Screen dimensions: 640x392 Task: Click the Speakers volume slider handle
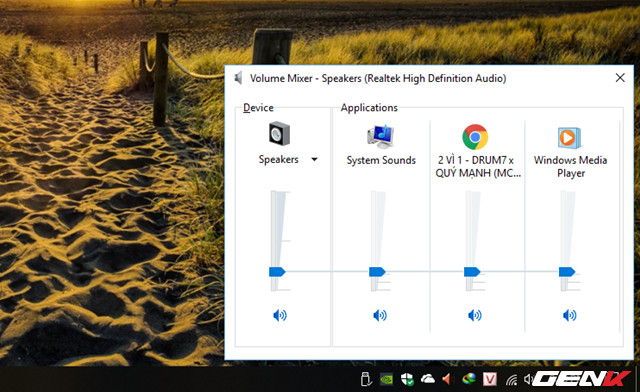277,272
